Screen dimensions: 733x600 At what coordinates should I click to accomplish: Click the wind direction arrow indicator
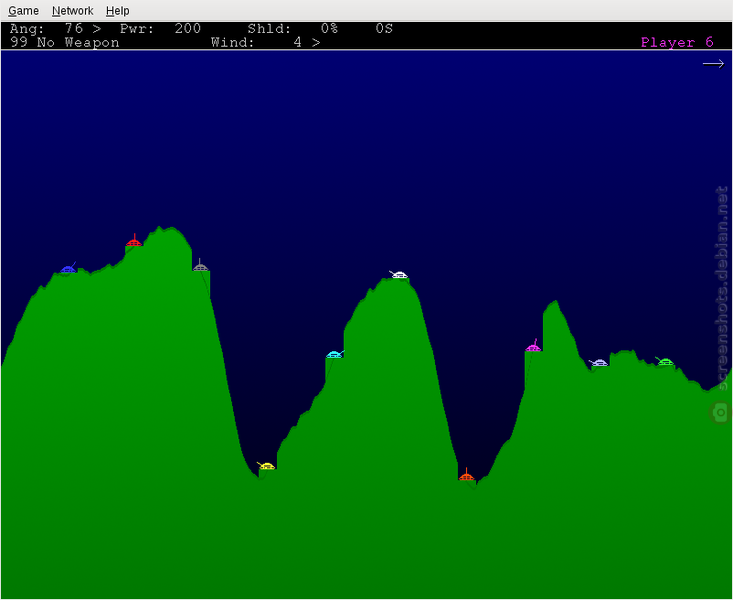click(713, 64)
